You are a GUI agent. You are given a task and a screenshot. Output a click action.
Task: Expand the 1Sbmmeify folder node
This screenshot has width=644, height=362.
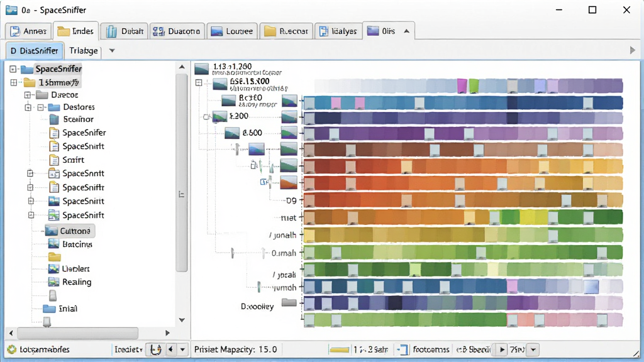coord(14,82)
